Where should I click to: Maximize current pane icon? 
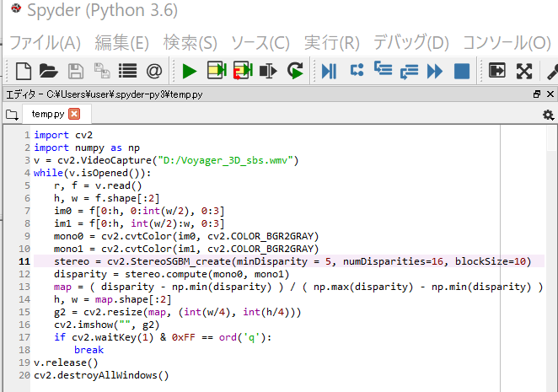(497, 70)
